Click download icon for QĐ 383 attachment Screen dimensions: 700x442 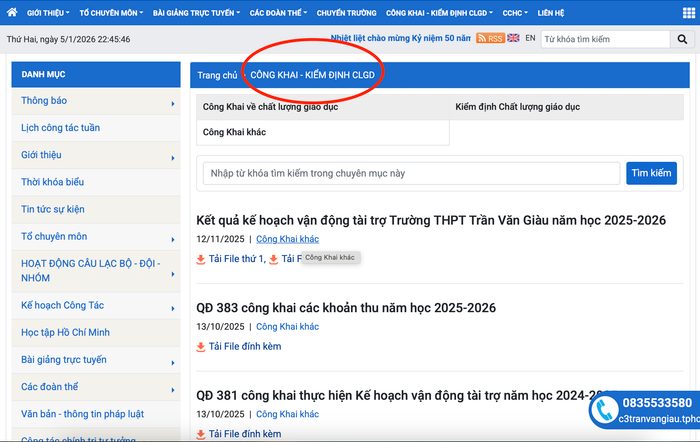[x=201, y=347]
